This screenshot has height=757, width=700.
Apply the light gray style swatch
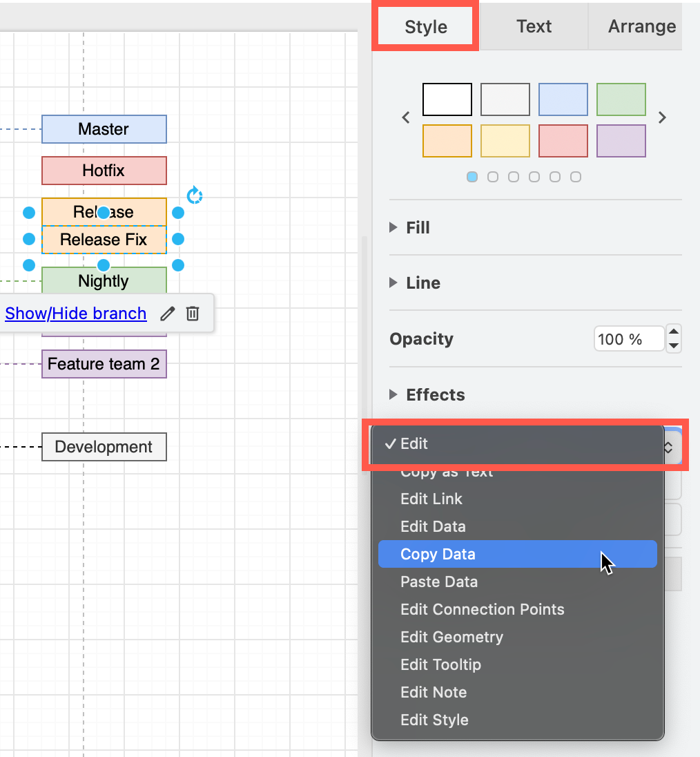click(x=505, y=99)
